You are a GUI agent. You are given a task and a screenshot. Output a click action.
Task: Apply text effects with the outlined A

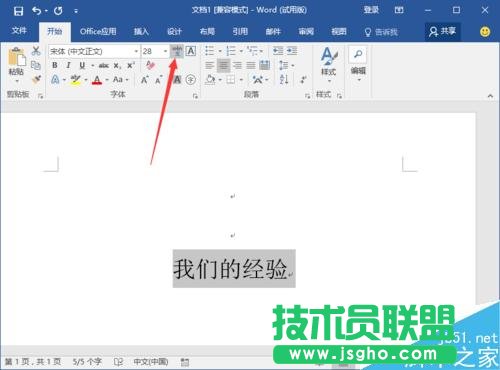[x=55, y=80]
